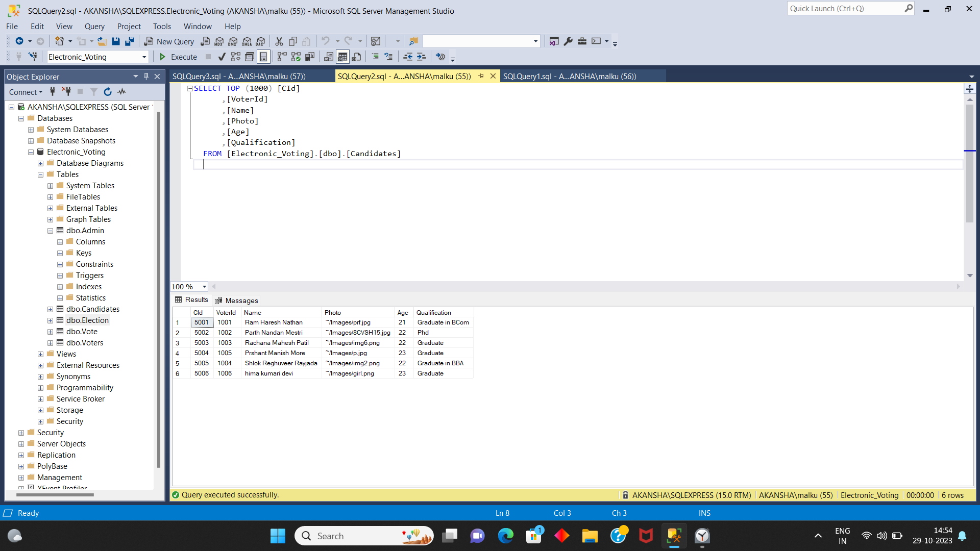Toggle Results to Grid mode
Viewport: 980px width, 551px height.
pyautogui.click(x=342, y=57)
